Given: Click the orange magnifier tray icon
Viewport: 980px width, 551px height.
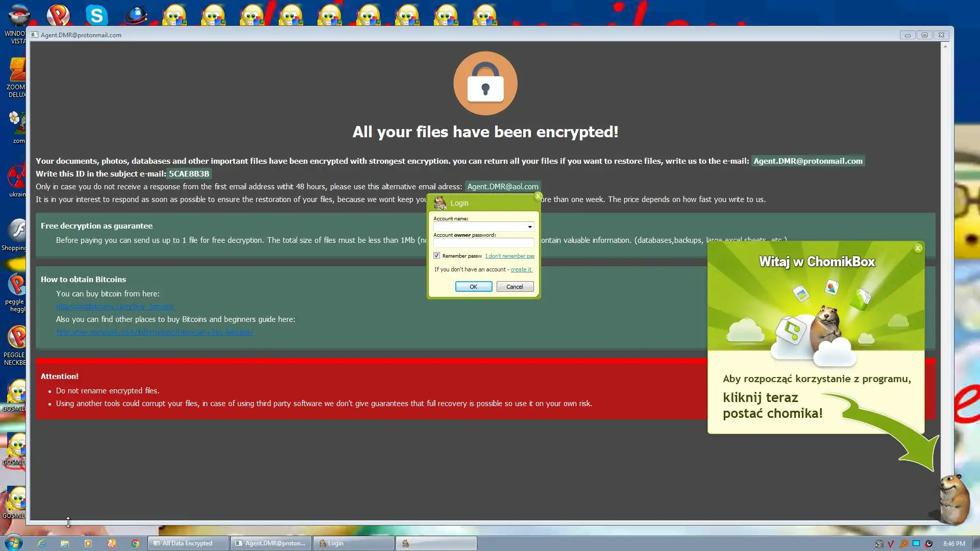Looking at the screenshot, I should [x=903, y=544].
